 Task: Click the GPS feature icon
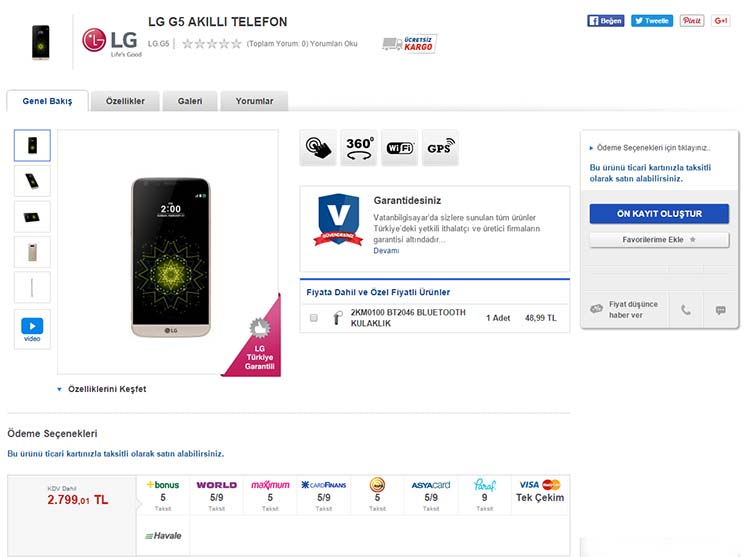439,147
